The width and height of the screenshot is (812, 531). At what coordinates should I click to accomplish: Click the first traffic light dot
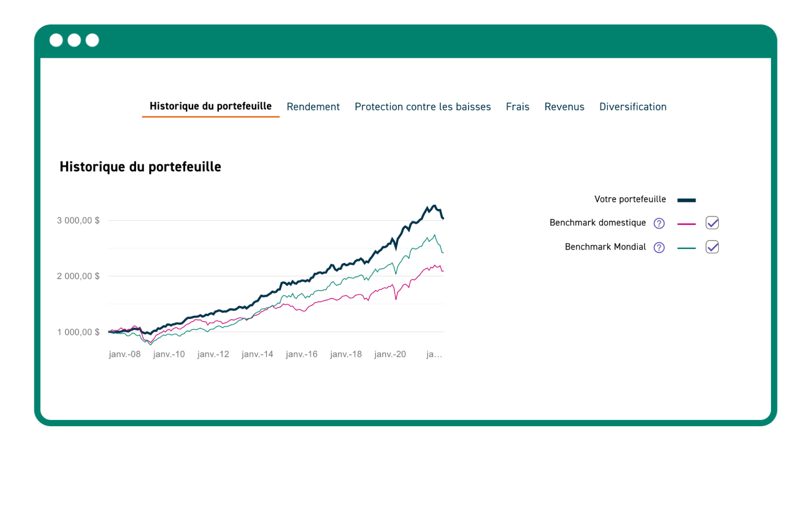click(56, 40)
